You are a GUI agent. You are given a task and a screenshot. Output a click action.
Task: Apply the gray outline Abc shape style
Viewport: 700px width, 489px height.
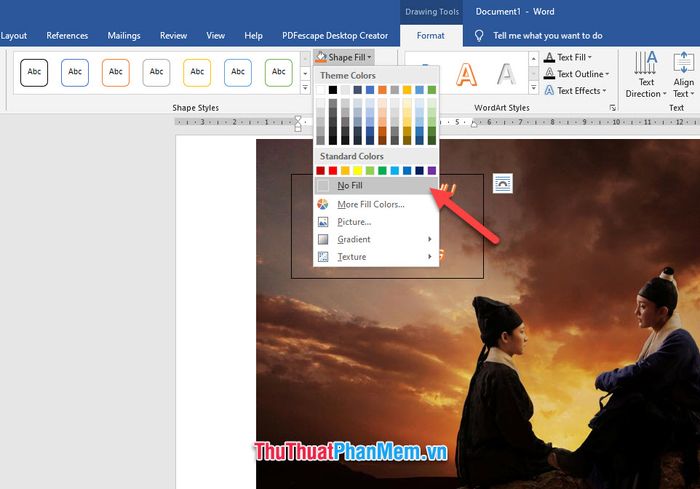point(156,72)
